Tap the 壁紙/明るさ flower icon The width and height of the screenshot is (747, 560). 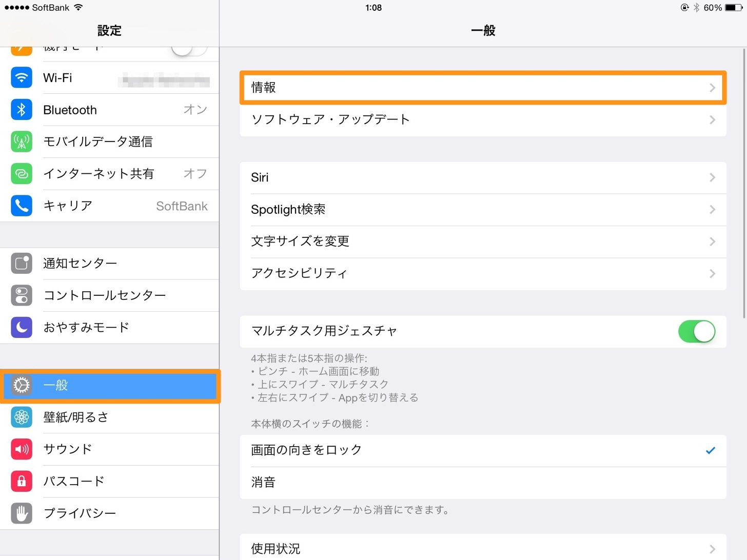(x=22, y=417)
